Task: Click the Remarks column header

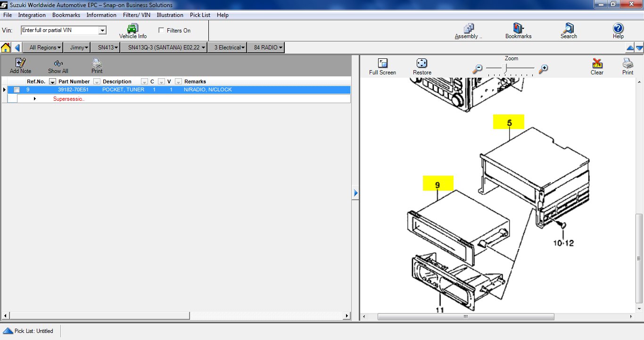Action: 195,81
